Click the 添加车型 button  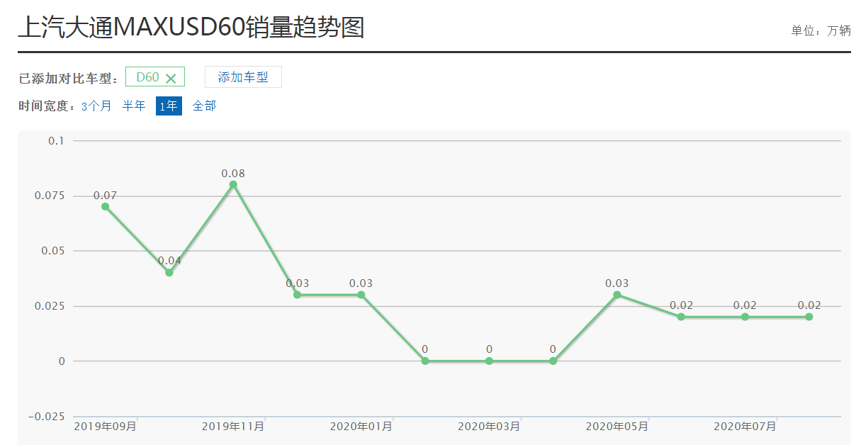243,77
